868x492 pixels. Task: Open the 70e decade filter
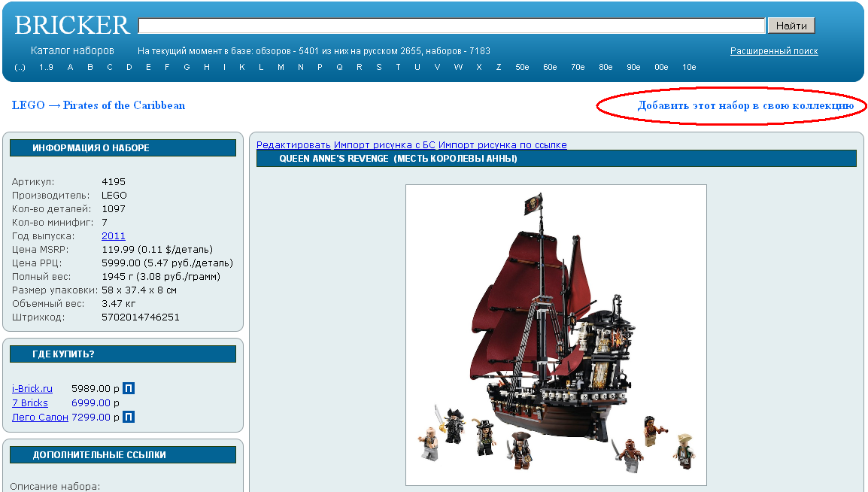[x=578, y=67]
